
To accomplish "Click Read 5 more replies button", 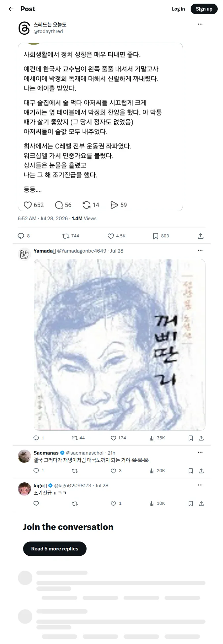I will [x=55, y=549].
